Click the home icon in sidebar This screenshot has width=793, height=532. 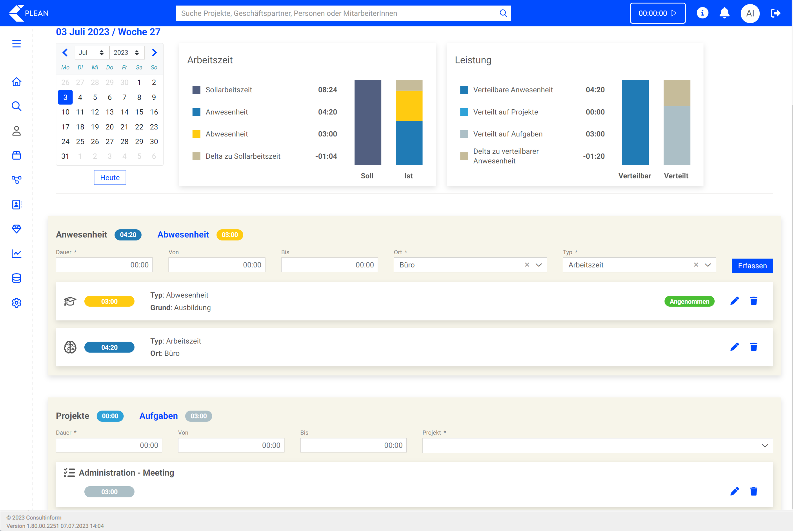pos(16,82)
